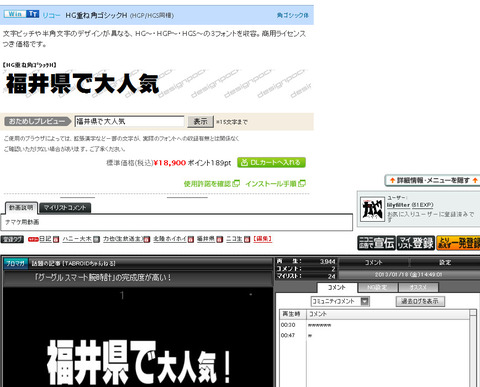
Task: Click the orange とりあえず一発登録 button
Action: [458, 243]
